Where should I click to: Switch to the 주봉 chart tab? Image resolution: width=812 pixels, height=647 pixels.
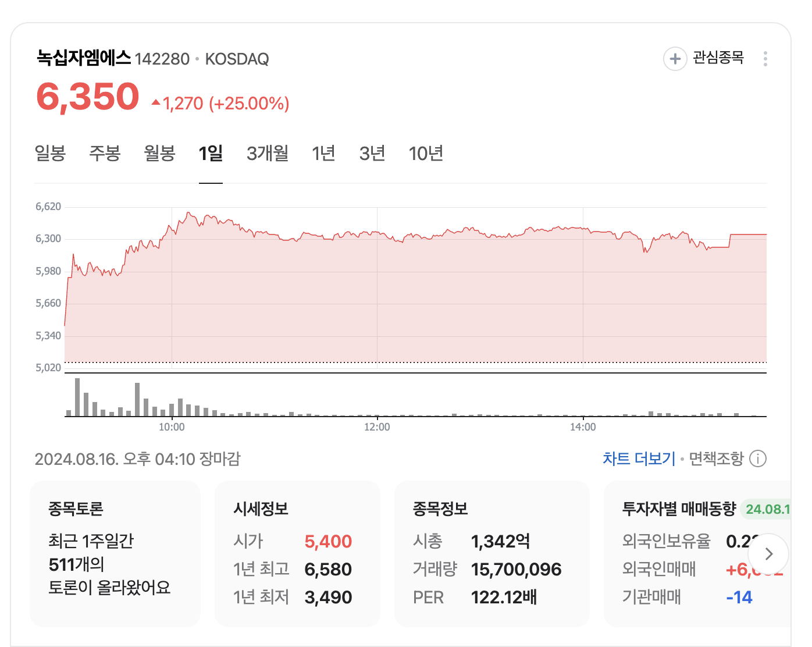[x=105, y=153]
